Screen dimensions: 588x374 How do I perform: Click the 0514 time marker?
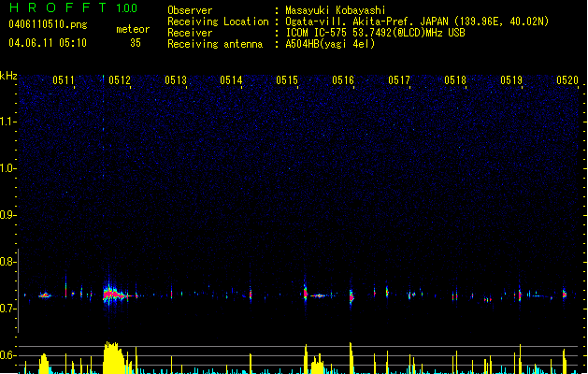(x=231, y=80)
